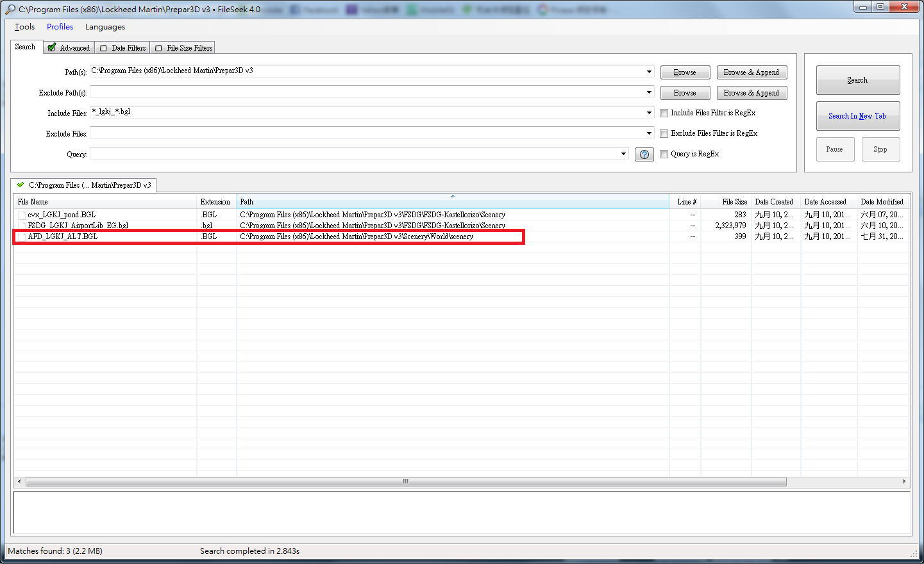Screen dimensions: 924x564
Task: Click right arrow of horizontal scrollbar
Action: tap(904, 481)
